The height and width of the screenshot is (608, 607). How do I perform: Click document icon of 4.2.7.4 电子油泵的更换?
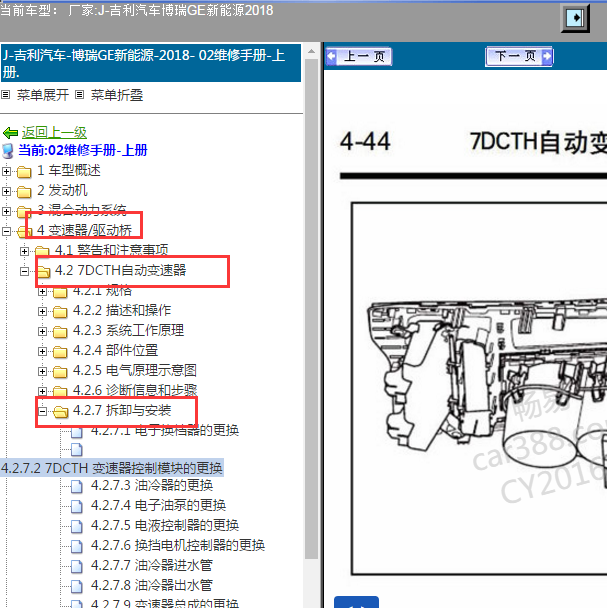click(77, 506)
